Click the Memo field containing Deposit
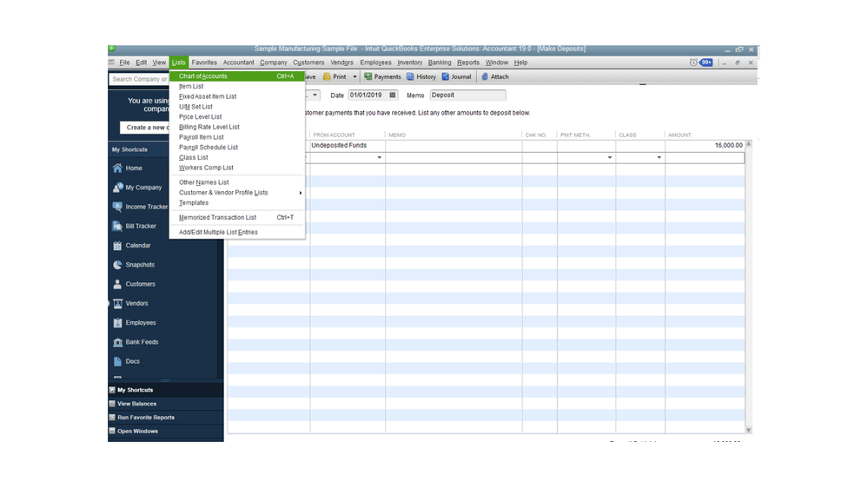 (x=467, y=96)
